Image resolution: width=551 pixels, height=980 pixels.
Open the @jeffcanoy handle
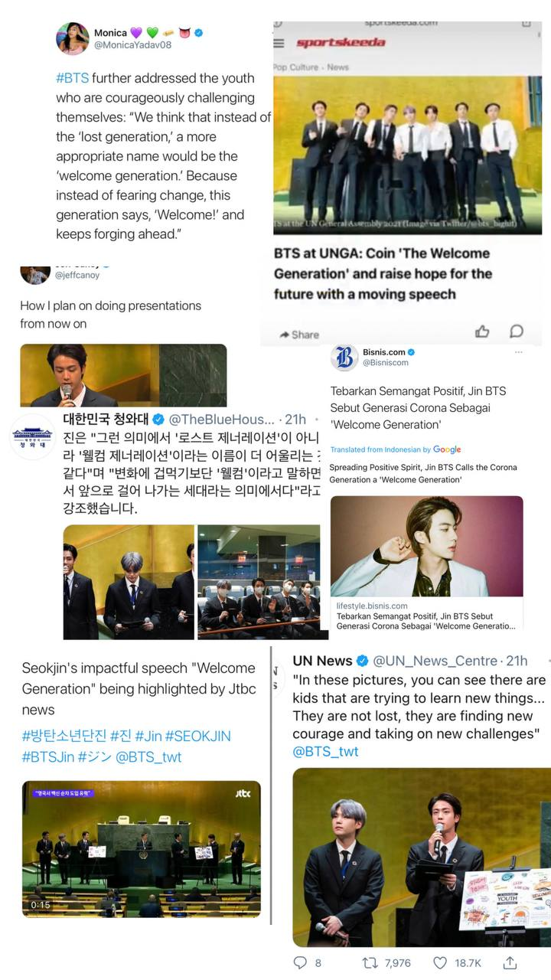77,275
